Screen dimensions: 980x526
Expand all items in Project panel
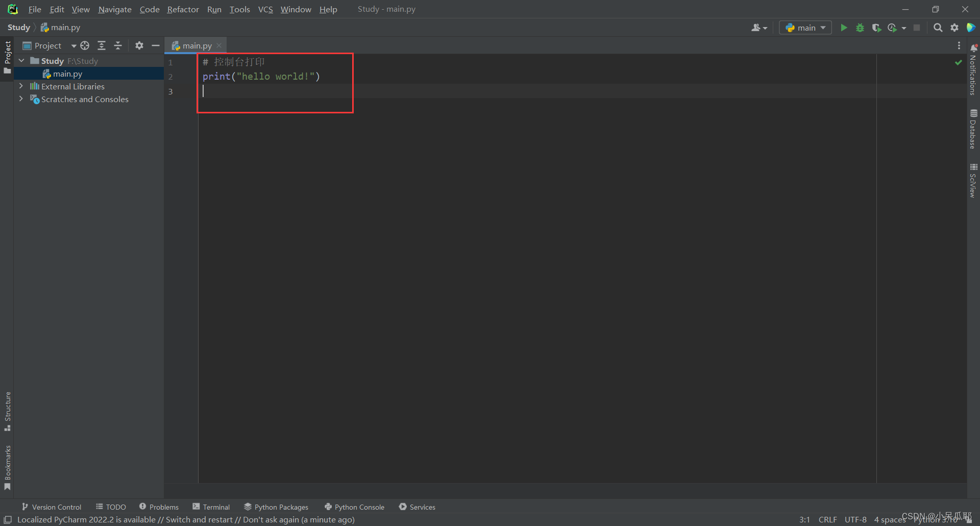102,45
